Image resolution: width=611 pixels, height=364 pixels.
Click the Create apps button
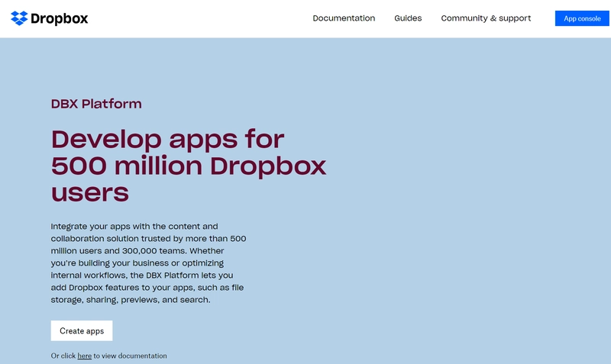pos(82,330)
